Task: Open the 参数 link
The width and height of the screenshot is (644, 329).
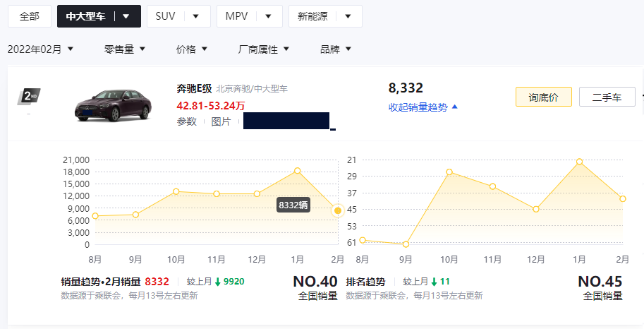Action: [x=186, y=121]
